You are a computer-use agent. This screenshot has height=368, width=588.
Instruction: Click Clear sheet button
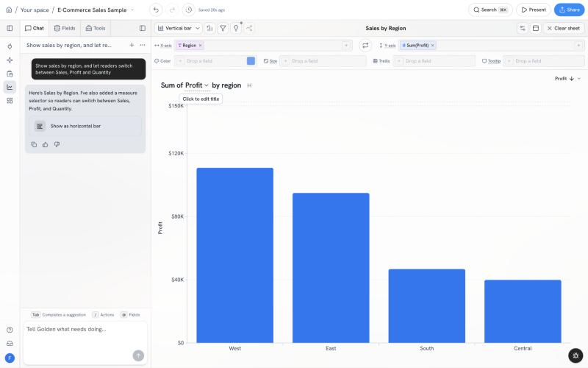(564, 28)
